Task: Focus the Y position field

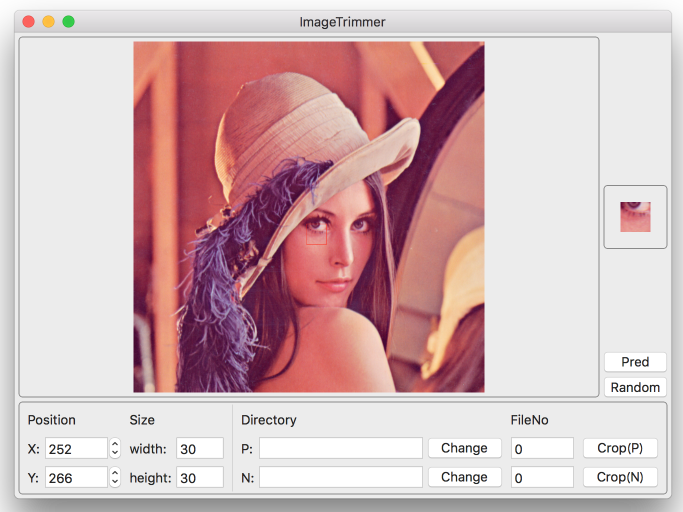Action: tap(76, 478)
